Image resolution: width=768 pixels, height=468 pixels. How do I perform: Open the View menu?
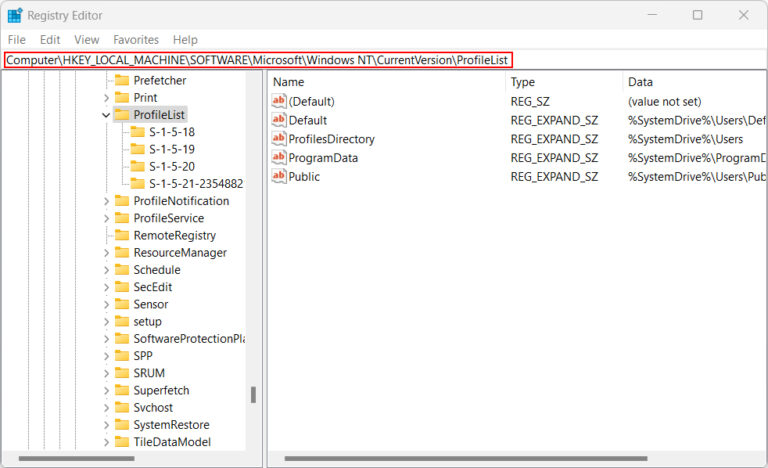click(87, 40)
